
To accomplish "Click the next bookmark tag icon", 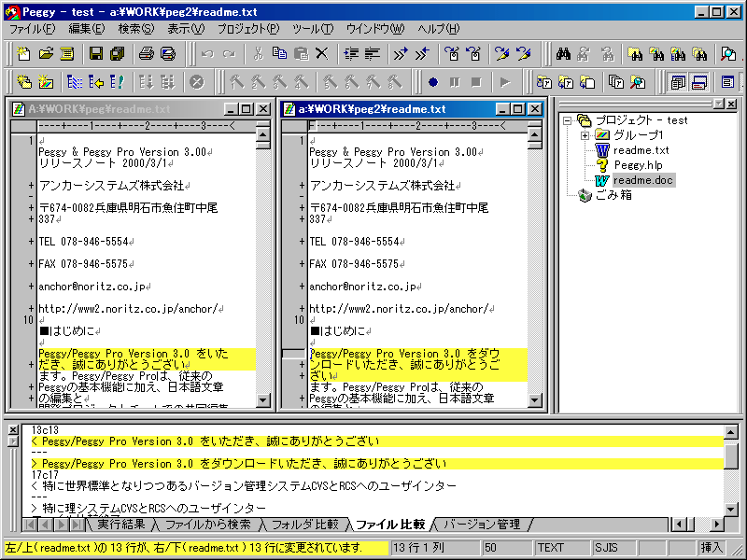I will click(x=453, y=54).
